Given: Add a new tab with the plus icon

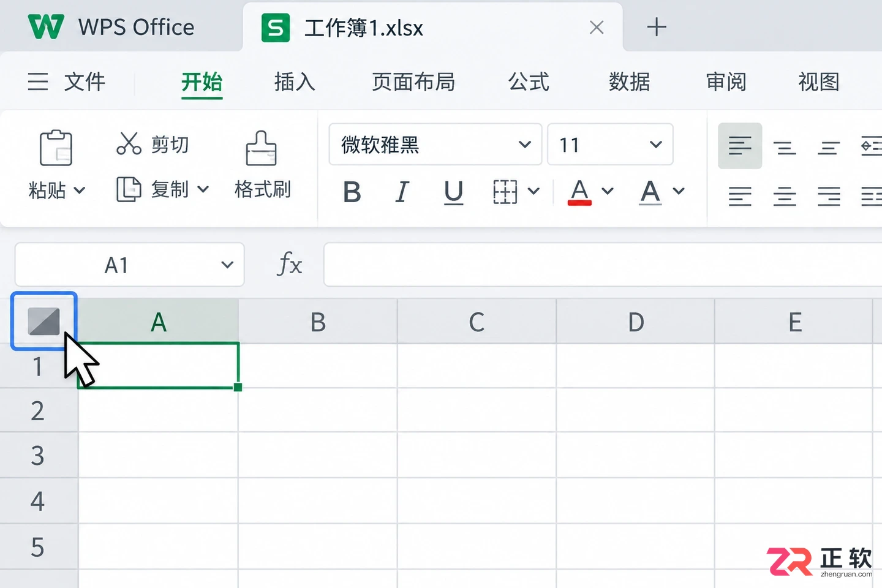Looking at the screenshot, I should click(x=657, y=27).
